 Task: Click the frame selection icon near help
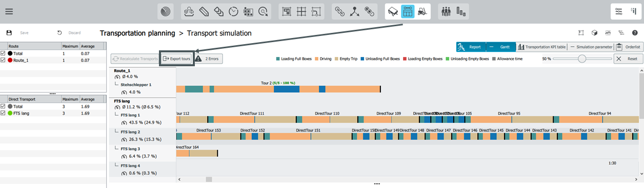pyautogui.click(x=581, y=32)
